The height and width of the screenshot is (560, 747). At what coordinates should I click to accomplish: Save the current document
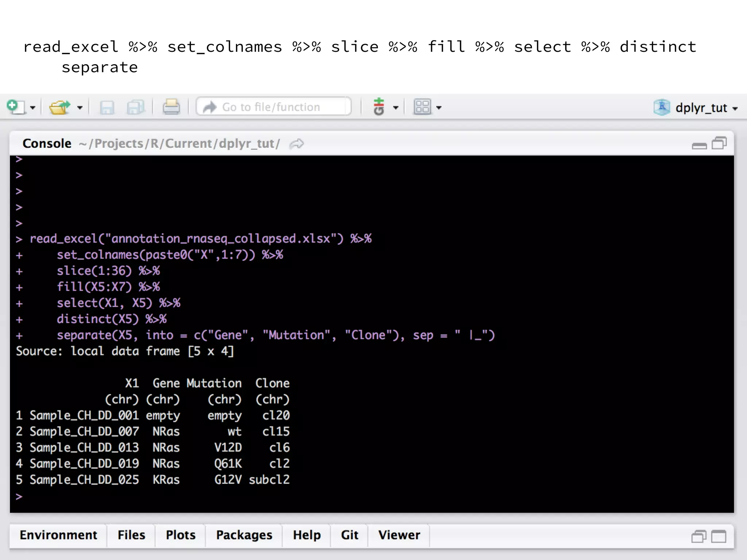pos(107,108)
